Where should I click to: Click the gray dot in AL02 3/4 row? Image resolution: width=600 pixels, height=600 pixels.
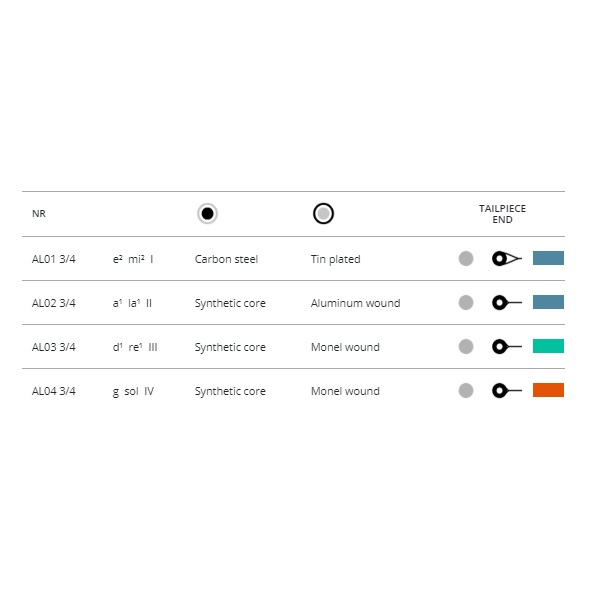466,302
